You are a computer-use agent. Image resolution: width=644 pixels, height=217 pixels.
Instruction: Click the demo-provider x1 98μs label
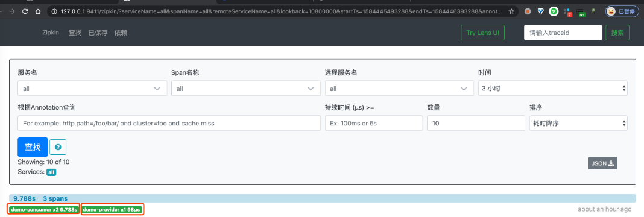point(112,210)
